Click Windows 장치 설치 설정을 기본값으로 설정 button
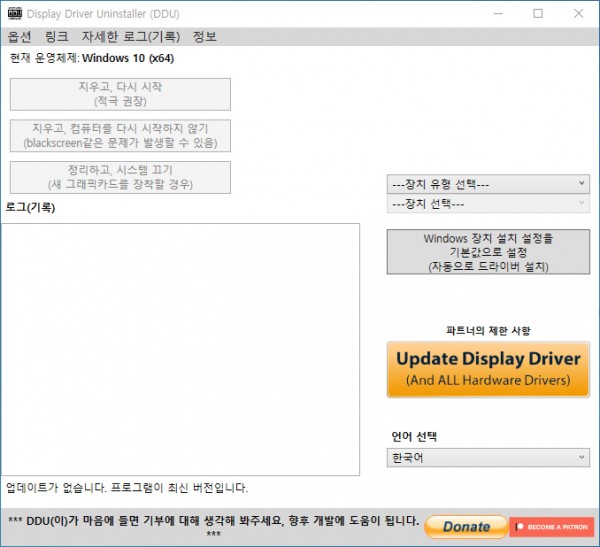Image resolution: width=600 pixels, height=547 pixels. 488,252
